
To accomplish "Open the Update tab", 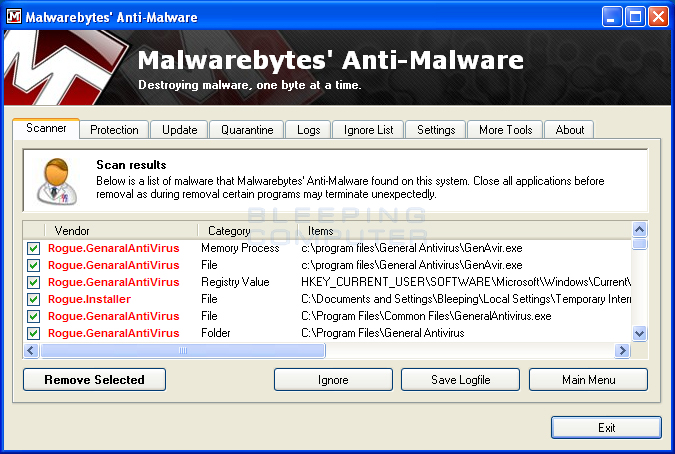I will [180, 130].
